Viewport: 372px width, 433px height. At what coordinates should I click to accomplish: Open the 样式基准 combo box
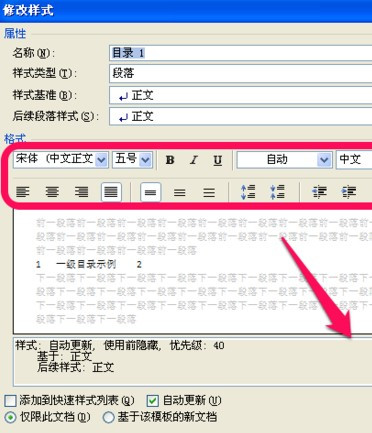point(240,95)
